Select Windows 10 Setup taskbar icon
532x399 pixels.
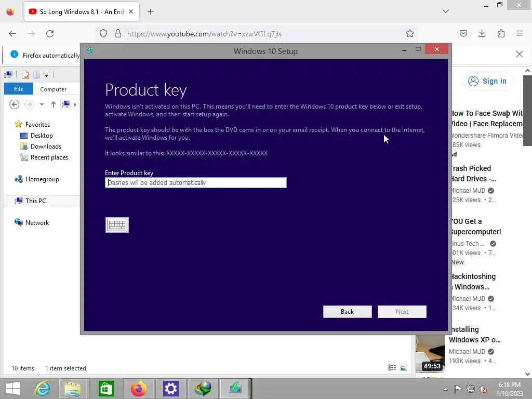coord(235,389)
